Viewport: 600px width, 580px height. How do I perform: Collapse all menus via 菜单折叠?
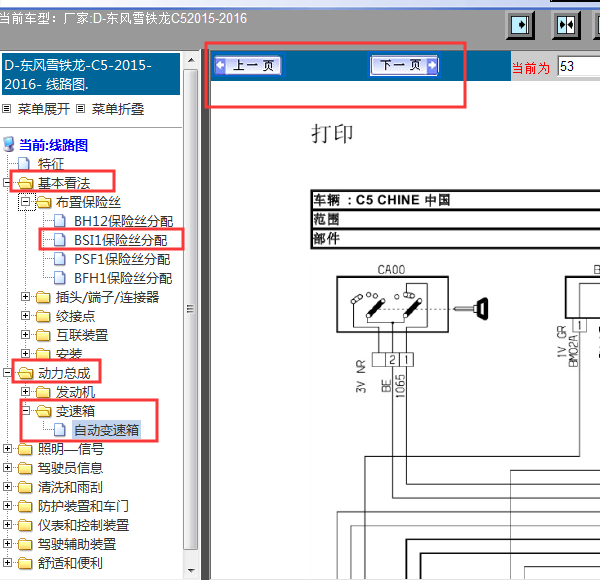pos(117,109)
